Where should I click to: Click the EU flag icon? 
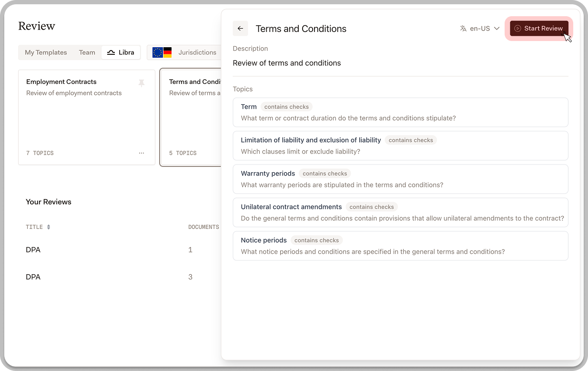158,52
